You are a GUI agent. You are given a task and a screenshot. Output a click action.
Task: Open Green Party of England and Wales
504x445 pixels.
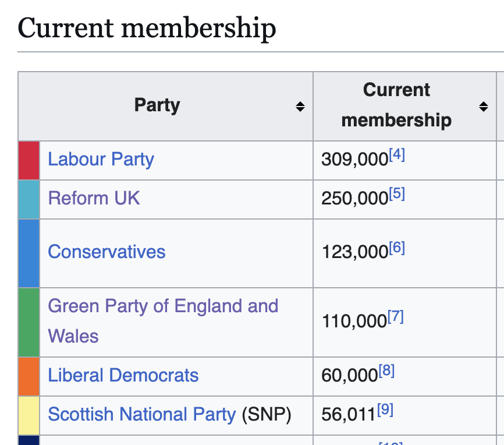(x=163, y=306)
